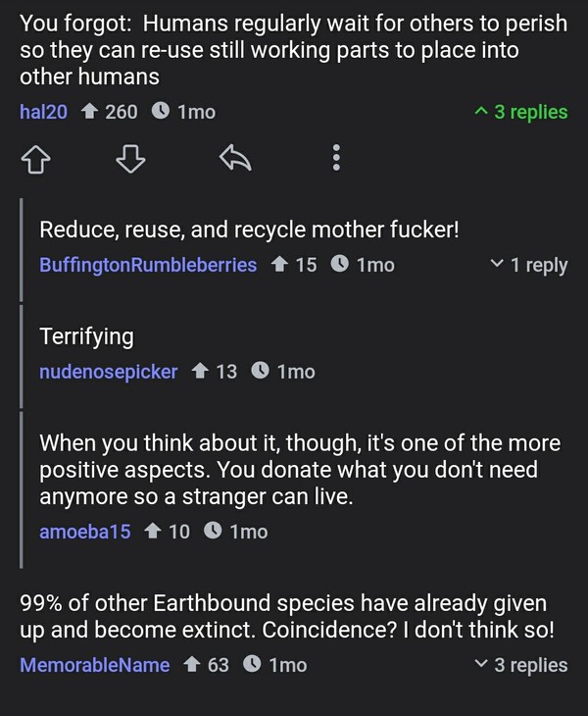Downvote hal20's comment with the arrow
The image size is (588, 716).
tap(132, 158)
